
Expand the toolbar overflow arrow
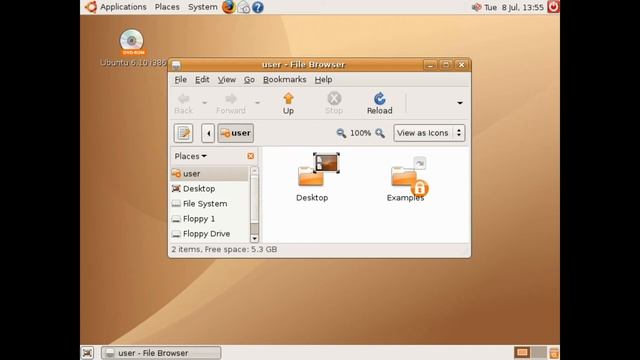coord(460,103)
